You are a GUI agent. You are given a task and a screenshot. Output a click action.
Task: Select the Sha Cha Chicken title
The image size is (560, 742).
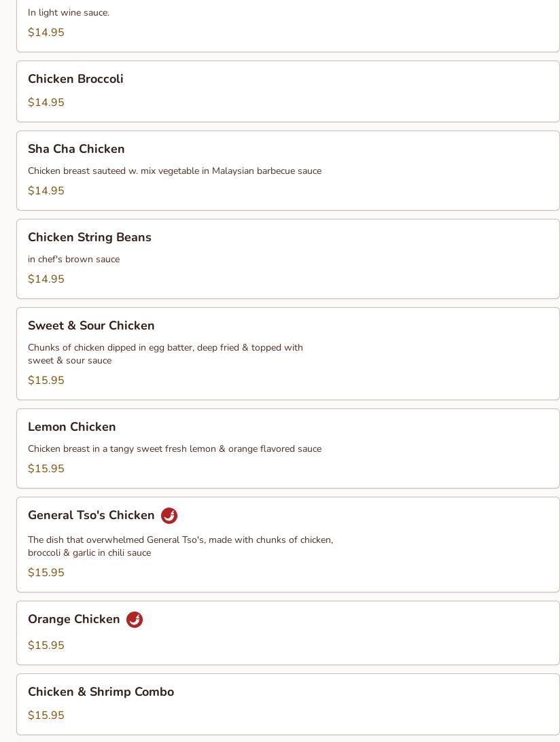coord(76,149)
